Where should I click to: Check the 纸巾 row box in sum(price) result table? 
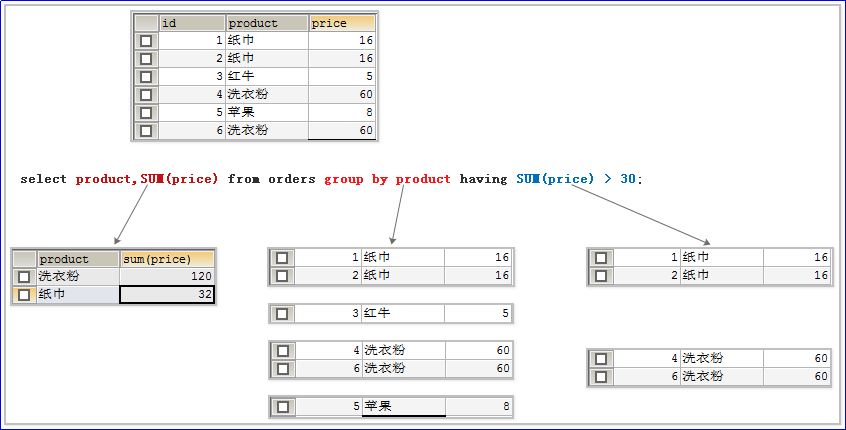point(24,295)
